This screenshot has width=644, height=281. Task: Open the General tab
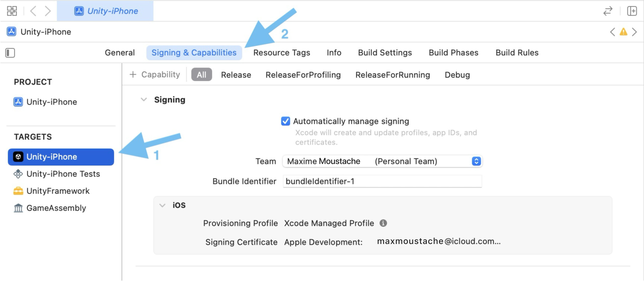(120, 53)
